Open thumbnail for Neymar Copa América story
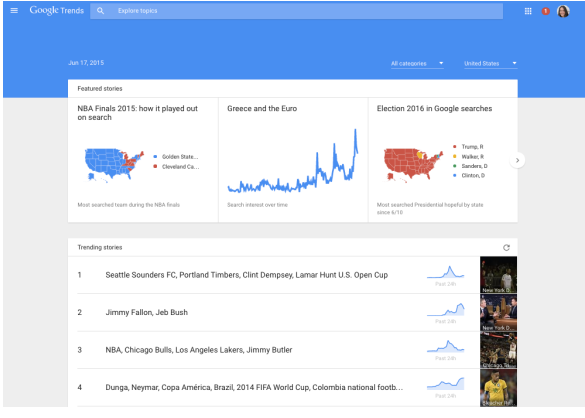Image resolution: width=585 pixels, height=418 pixels. click(498, 388)
